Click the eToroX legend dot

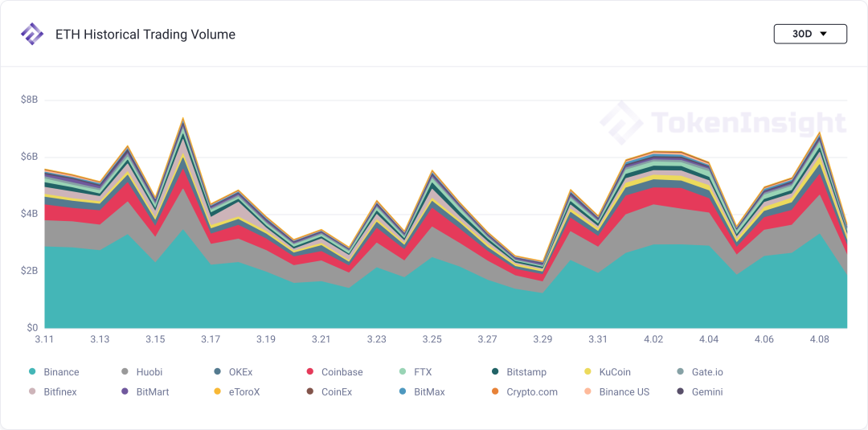(x=217, y=392)
